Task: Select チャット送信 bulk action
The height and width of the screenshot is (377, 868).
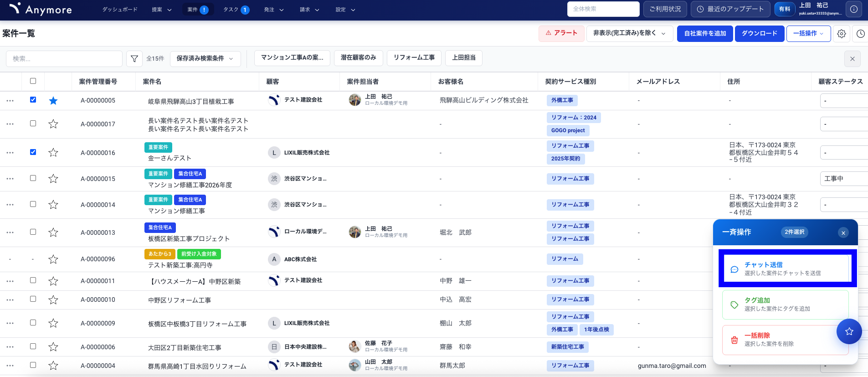Action: (786, 269)
